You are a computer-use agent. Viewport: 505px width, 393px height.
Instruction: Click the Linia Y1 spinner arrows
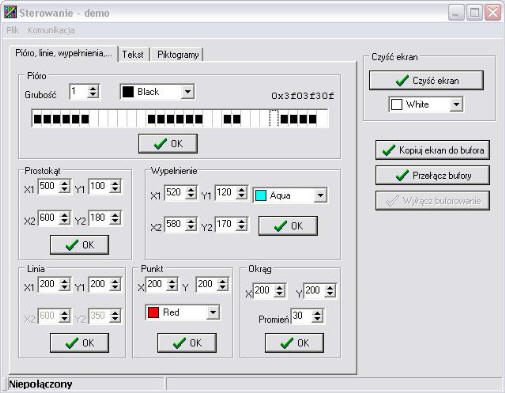[x=115, y=284]
